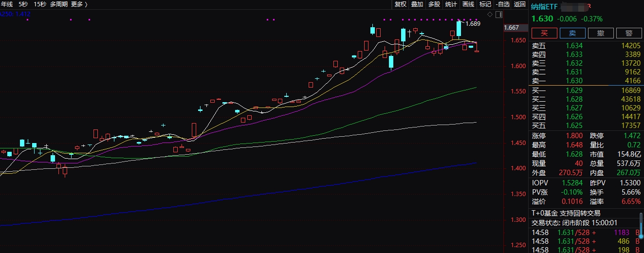Click the 警 price alert button

pyautogui.click(x=629, y=33)
